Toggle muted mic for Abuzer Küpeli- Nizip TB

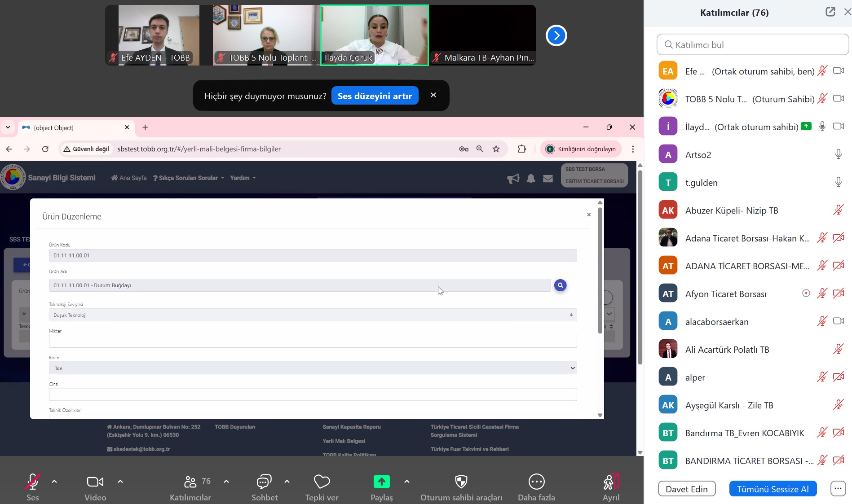point(838,210)
